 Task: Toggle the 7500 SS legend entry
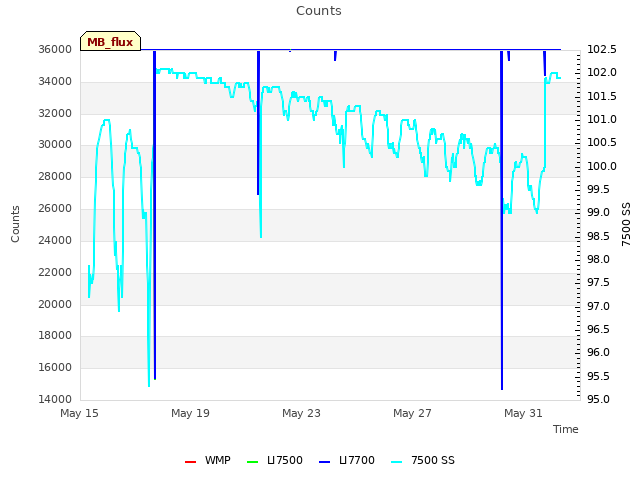422,460
